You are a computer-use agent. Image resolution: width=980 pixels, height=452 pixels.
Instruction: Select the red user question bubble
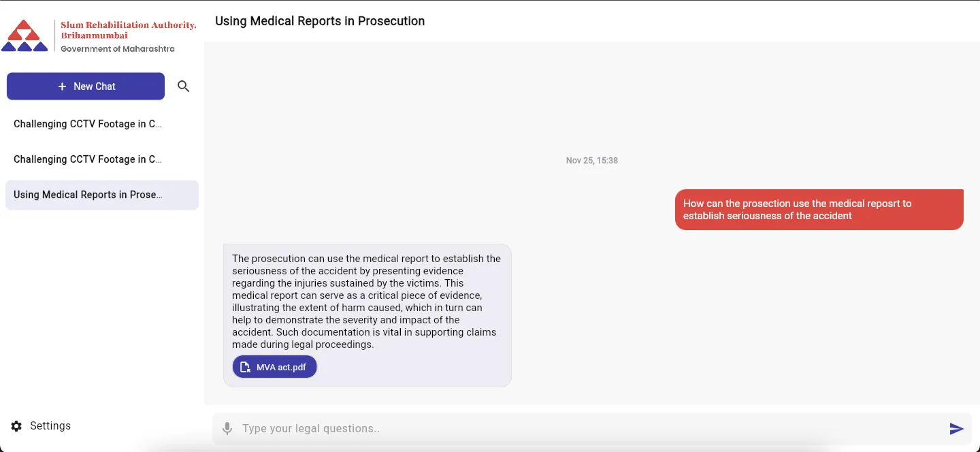click(819, 209)
